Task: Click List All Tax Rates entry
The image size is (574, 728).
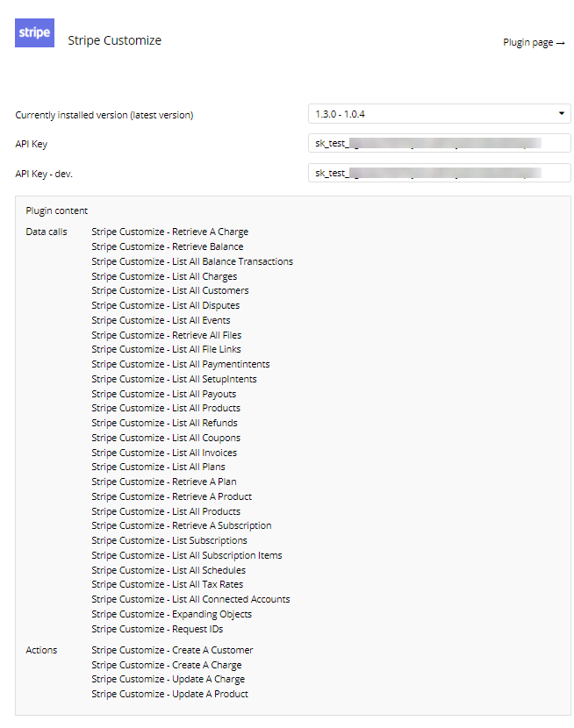Action: pyautogui.click(x=167, y=584)
